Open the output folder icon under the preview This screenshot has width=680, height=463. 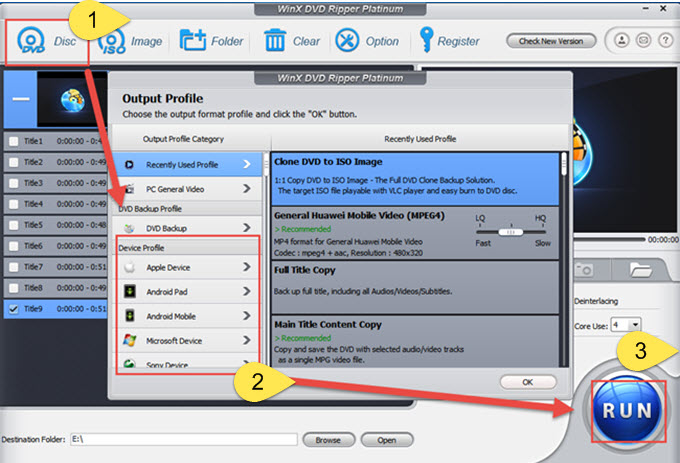[x=641, y=270]
